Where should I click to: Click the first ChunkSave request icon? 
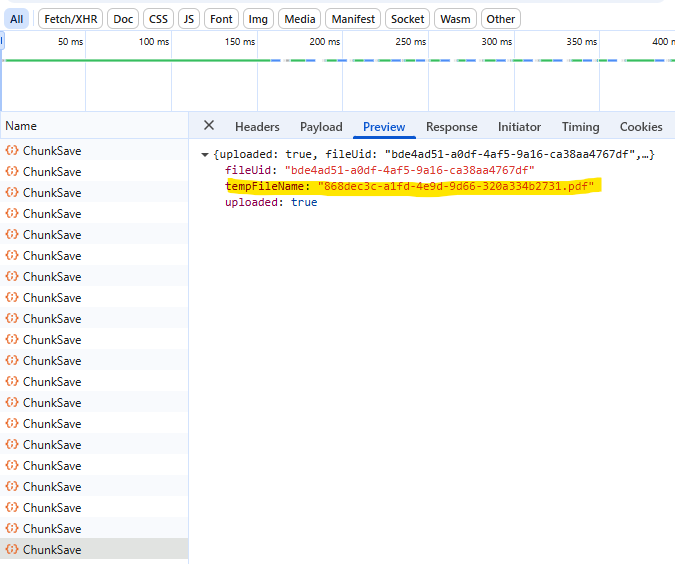[x=12, y=151]
